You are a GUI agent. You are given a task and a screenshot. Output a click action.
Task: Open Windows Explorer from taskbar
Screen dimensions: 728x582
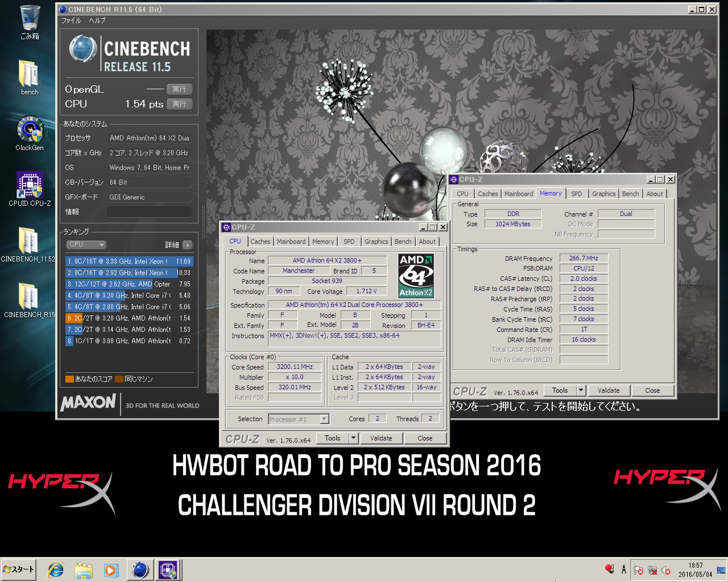(83, 570)
